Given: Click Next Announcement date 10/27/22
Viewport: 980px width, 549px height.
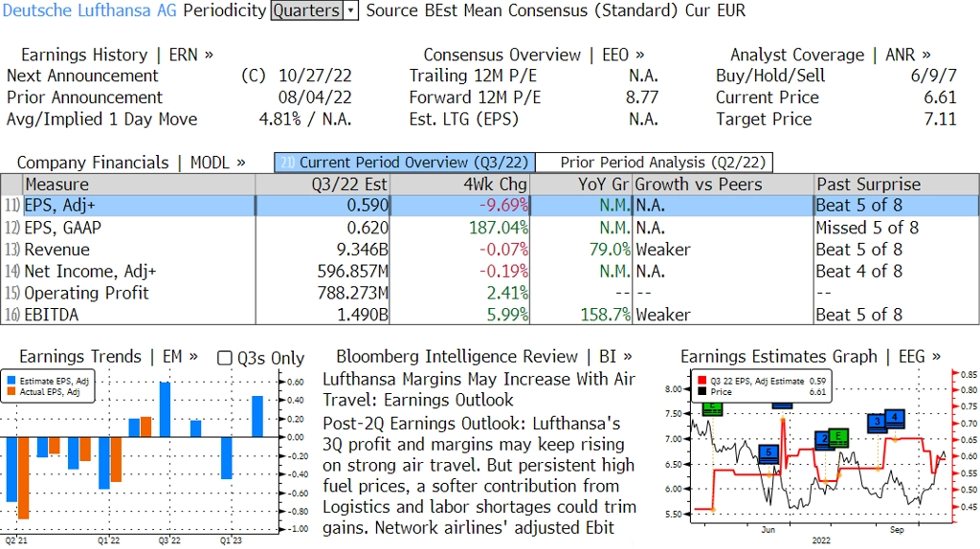Looking at the screenshot, I should [315, 76].
